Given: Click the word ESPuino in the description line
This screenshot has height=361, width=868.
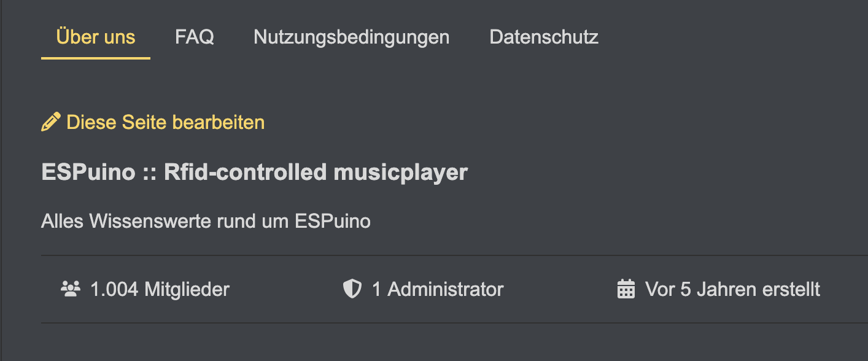Looking at the screenshot, I should click(333, 220).
